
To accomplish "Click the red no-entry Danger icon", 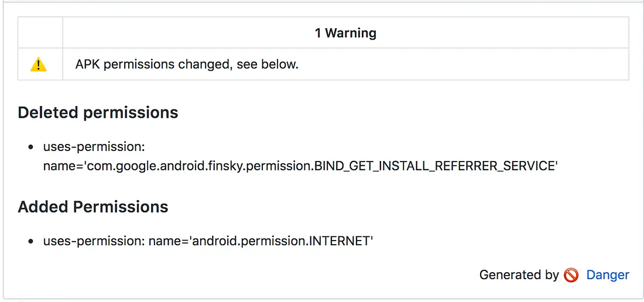I will [571, 275].
